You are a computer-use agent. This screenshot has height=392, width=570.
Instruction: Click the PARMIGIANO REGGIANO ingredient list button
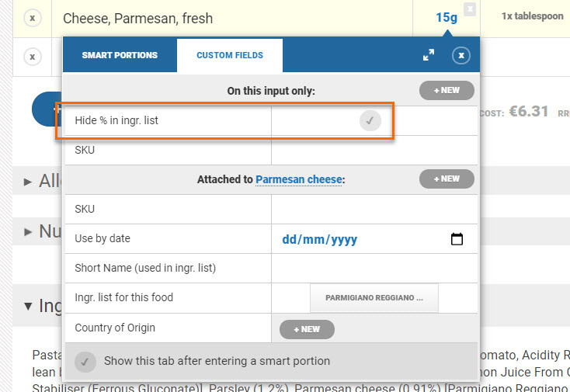(374, 297)
